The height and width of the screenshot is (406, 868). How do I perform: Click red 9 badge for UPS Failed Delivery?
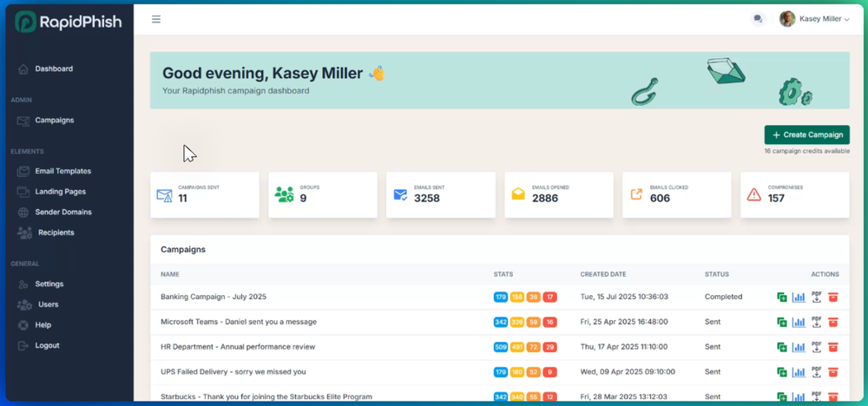(549, 371)
